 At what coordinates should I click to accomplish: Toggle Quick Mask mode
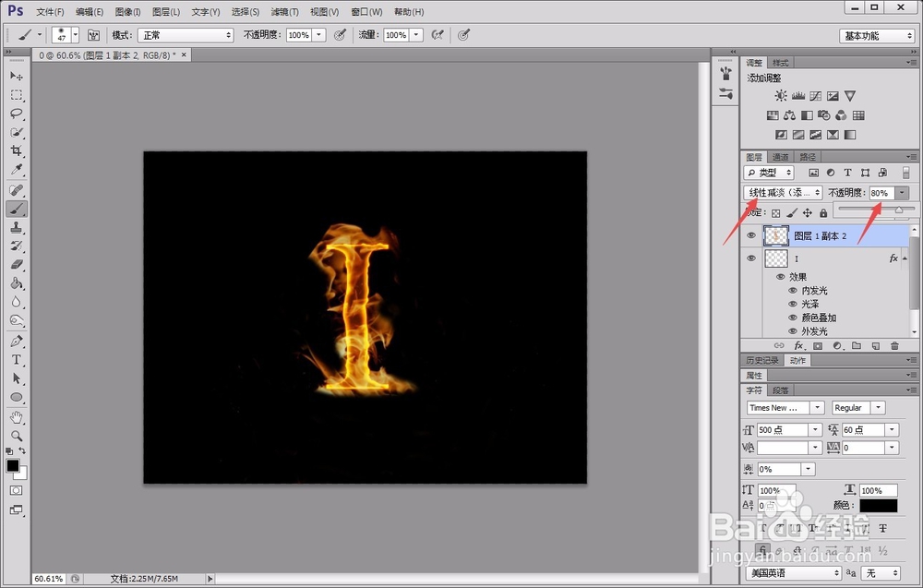[17, 490]
